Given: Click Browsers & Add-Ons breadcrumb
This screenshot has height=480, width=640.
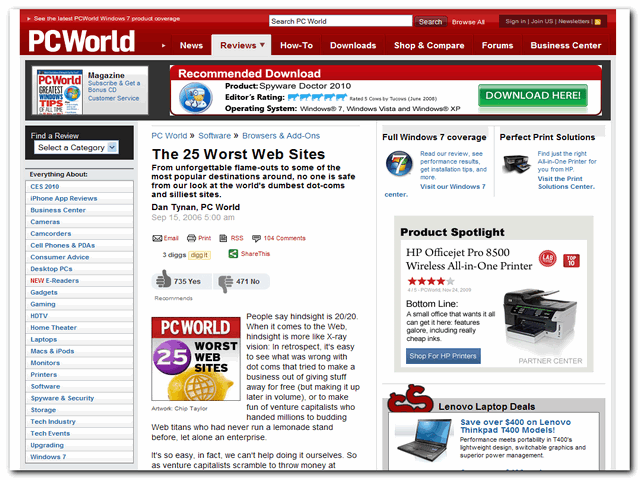Looking at the screenshot, I should 281,136.
